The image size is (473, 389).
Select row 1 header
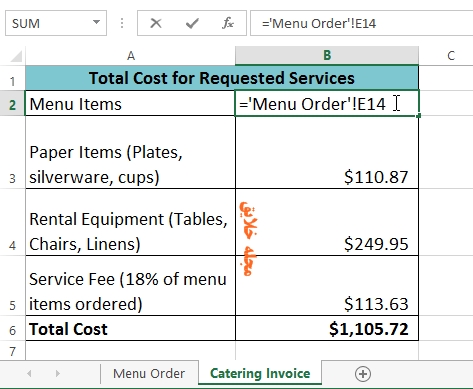[13, 78]
